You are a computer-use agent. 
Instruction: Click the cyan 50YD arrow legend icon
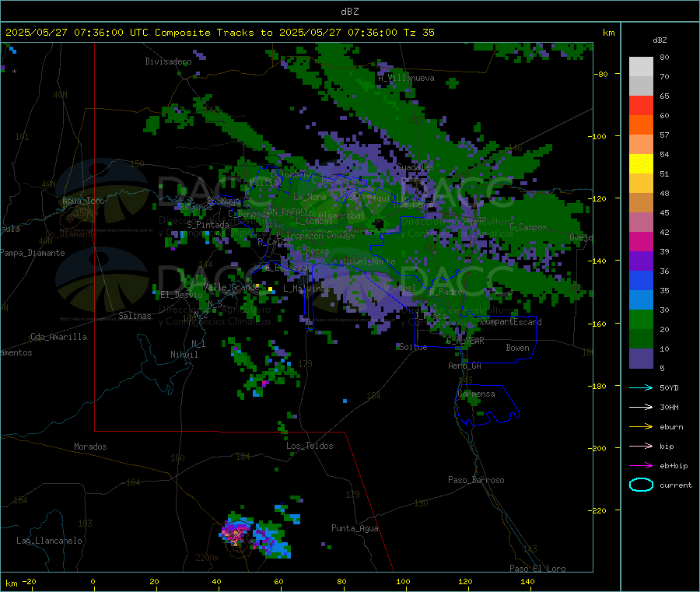pos(641,387)
